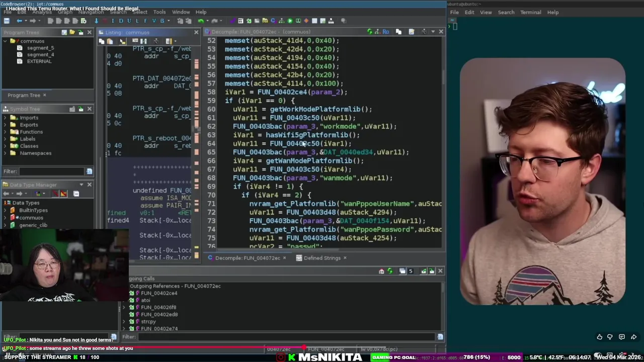Close the Data Type Manager panel
Viewport: 644px width, 362px height.
[x=89, y=185]
